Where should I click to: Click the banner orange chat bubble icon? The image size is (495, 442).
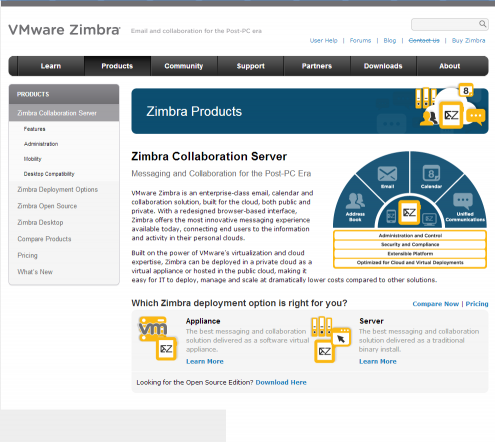[x=476, y=117]
